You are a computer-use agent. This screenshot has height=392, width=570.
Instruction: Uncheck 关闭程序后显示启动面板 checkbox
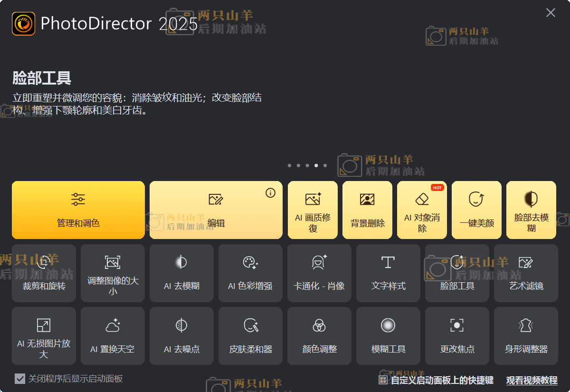pyautogui.click(x=20, y=379)
